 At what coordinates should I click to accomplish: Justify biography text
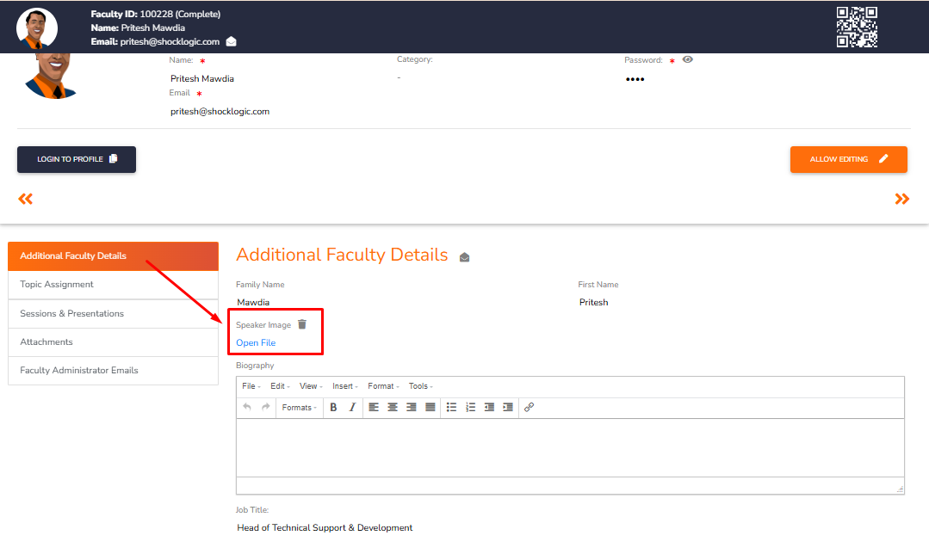pos(430,407)
